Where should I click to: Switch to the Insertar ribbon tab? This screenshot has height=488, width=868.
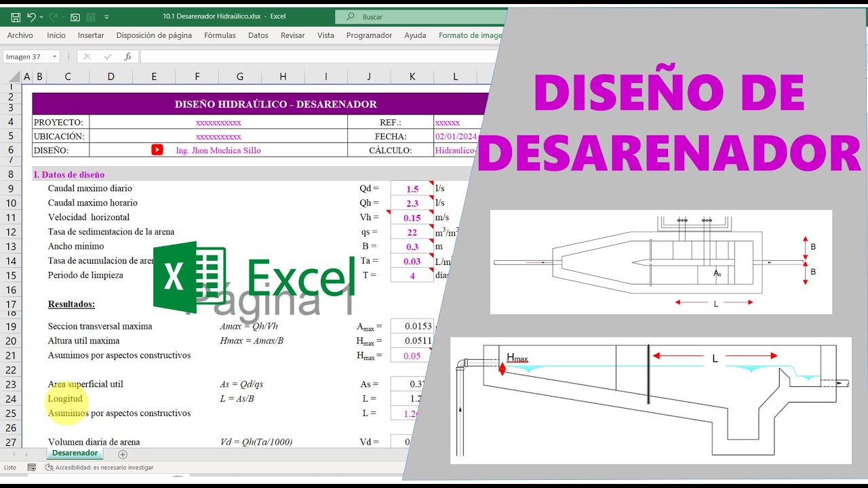tap(91, 35)
